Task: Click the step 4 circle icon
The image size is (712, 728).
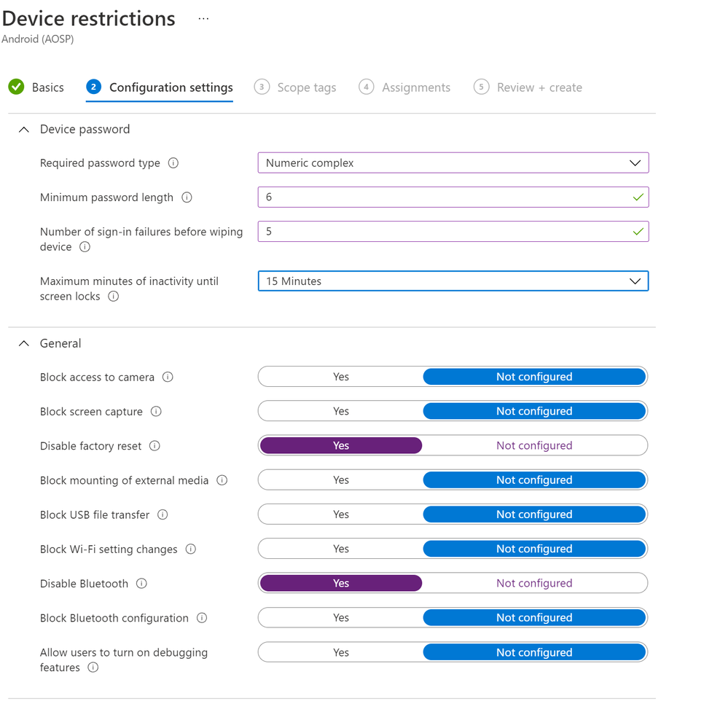Action: pos(367,87)
